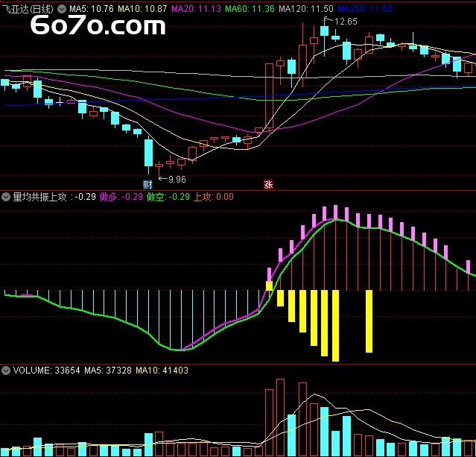The width and height of the screenshot is (476, 457).
Task: Click the MA120: 11.50 label
Action: tap(306, 9)
